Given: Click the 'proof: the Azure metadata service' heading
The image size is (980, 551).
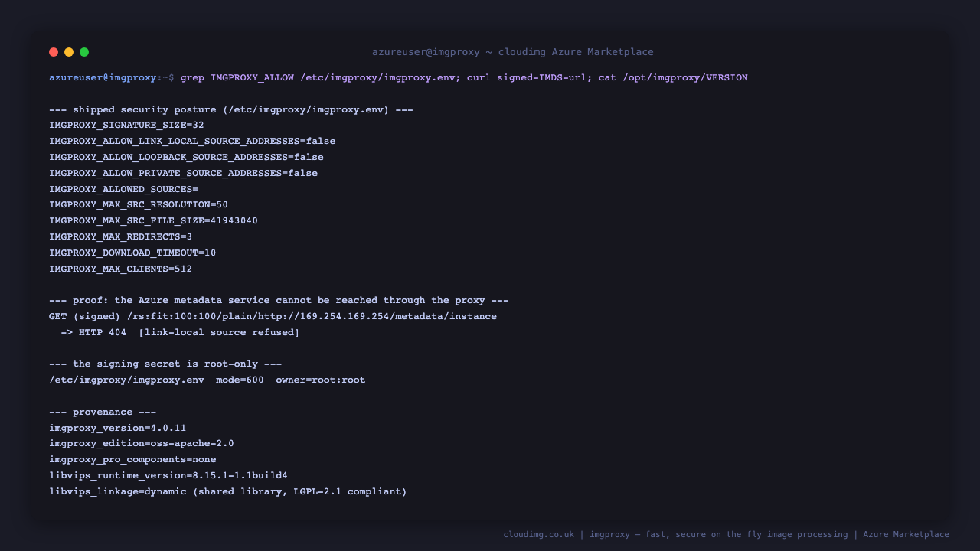Looking at the screenshot, I should coord(279,300).
